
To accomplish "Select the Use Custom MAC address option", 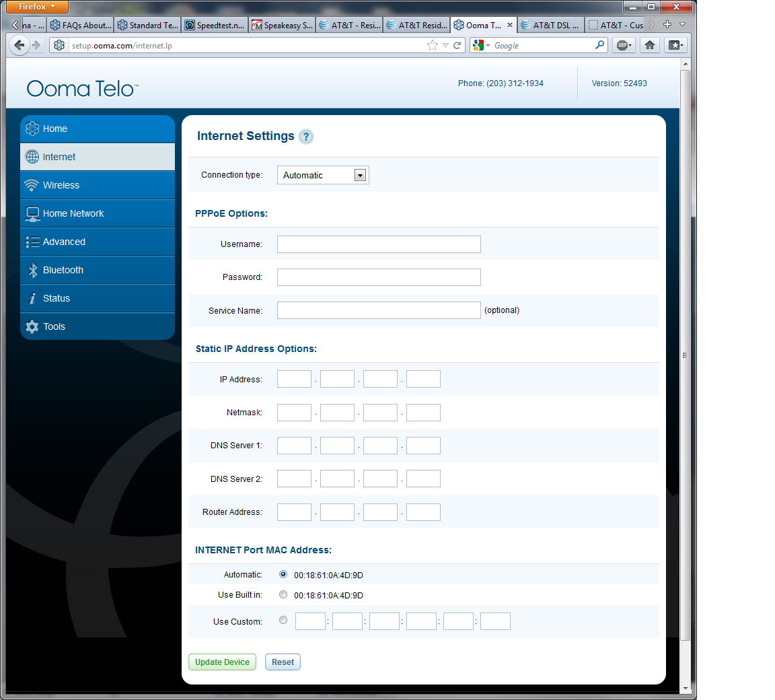I will coord(283,621).
